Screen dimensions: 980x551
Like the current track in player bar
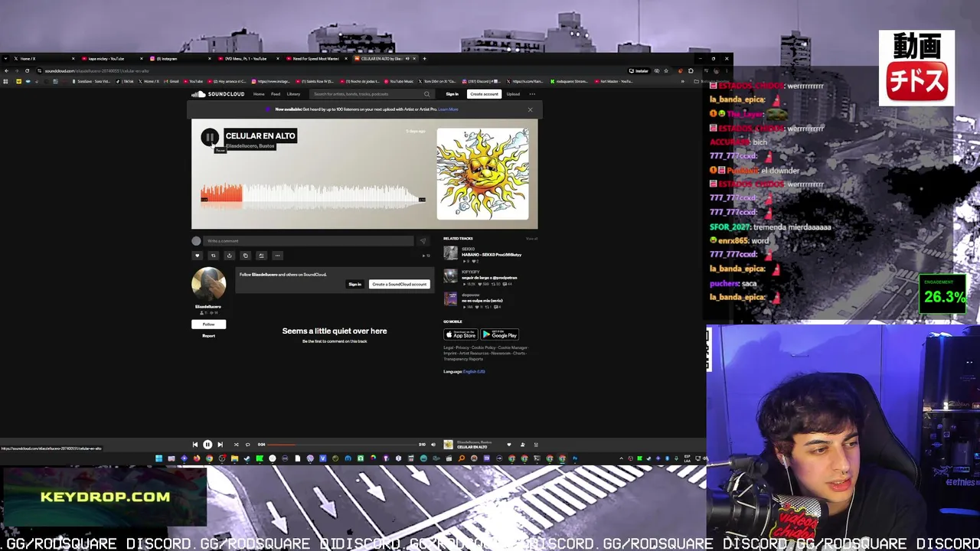[511, 445]
